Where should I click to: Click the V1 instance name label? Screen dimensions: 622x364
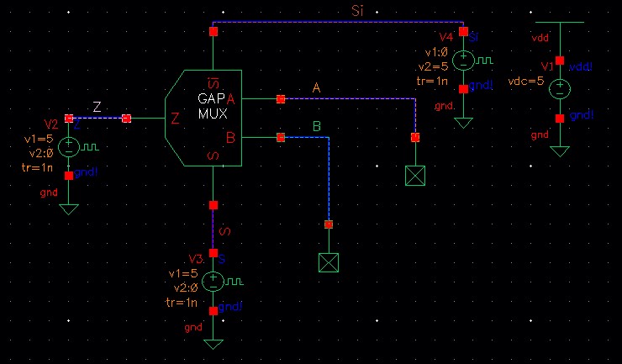(x=547, y=66)
